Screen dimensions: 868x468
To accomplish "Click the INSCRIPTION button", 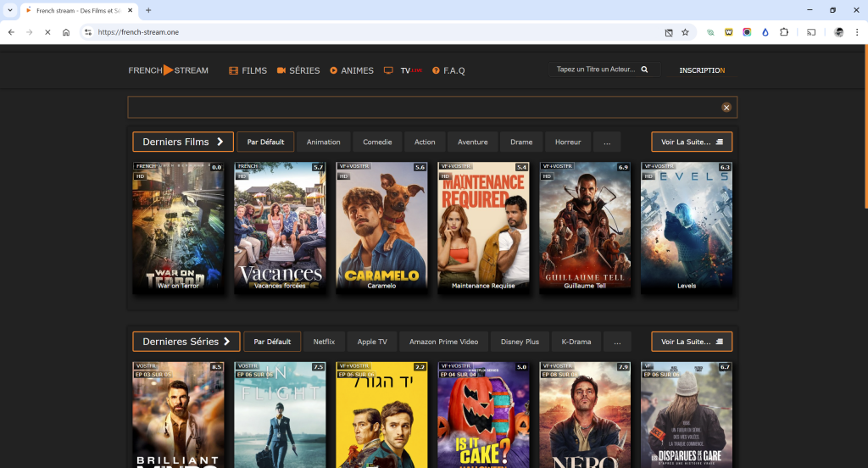I will 702,70.
